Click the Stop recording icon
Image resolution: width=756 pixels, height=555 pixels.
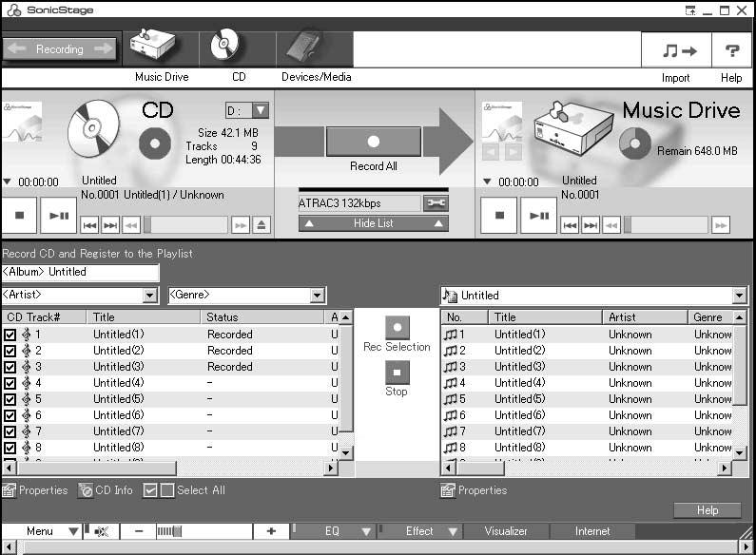(x=397, y=373)
